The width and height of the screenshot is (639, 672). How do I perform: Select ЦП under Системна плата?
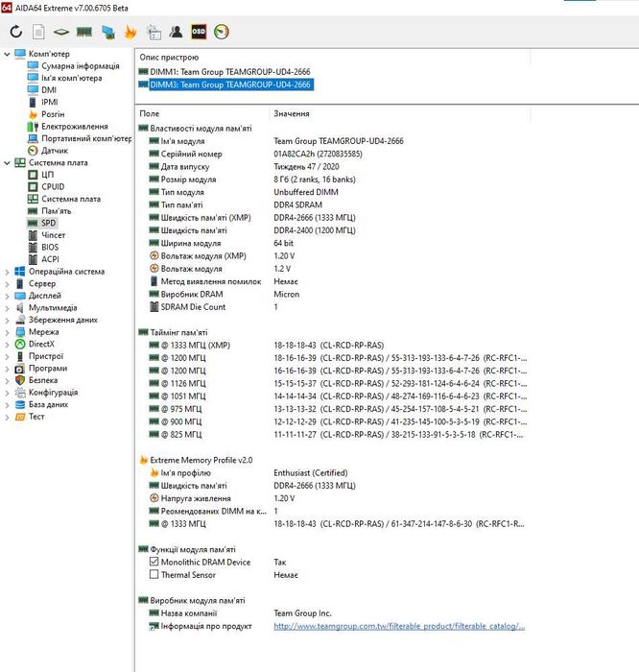tap(40, 175)
